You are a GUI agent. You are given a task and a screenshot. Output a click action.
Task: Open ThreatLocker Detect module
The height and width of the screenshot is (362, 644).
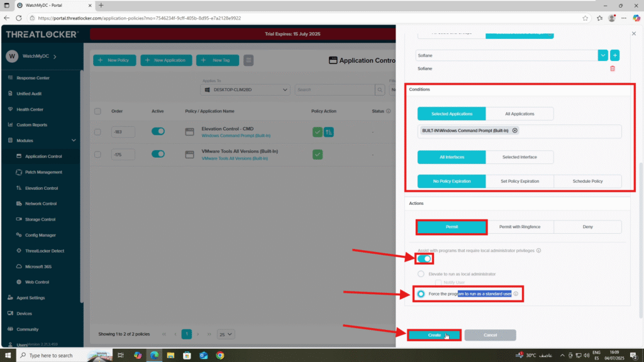coord(45,251)
